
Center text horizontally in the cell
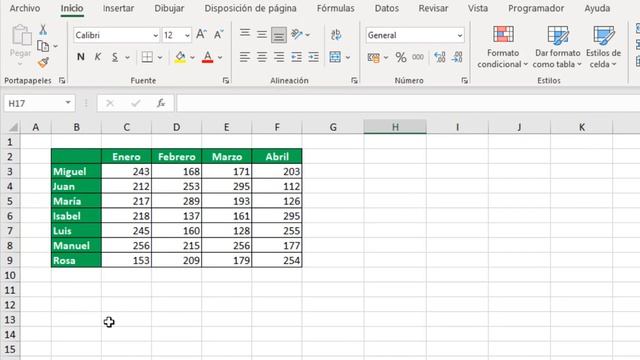point(262,57)
